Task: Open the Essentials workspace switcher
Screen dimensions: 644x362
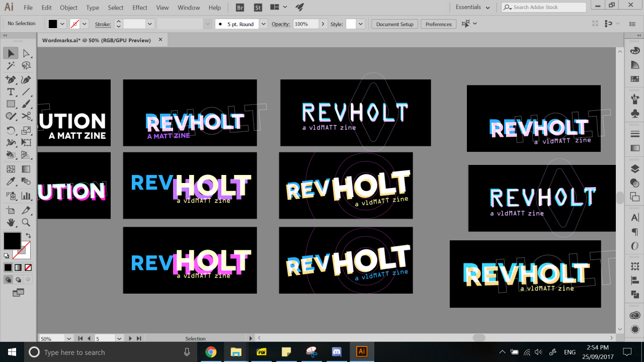Action: (x=472, y=7)
